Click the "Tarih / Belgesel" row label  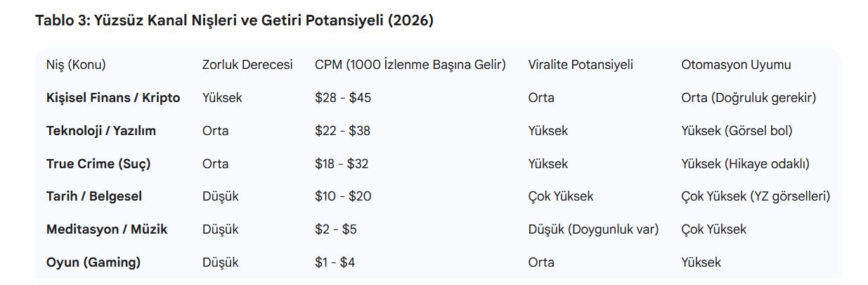(94, 196)
